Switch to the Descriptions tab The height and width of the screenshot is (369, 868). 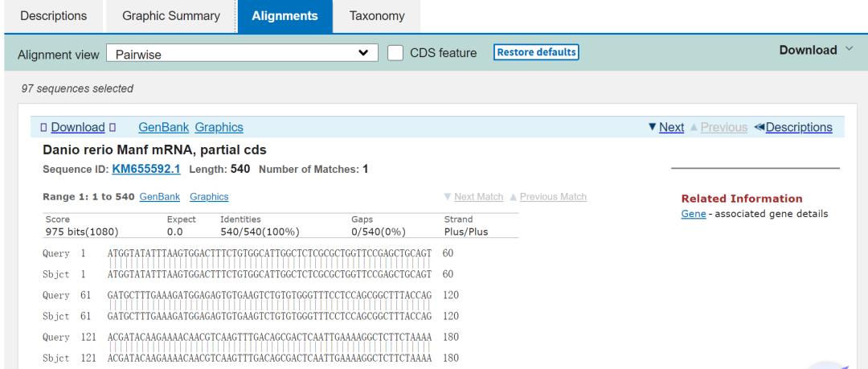coord(52,15)
